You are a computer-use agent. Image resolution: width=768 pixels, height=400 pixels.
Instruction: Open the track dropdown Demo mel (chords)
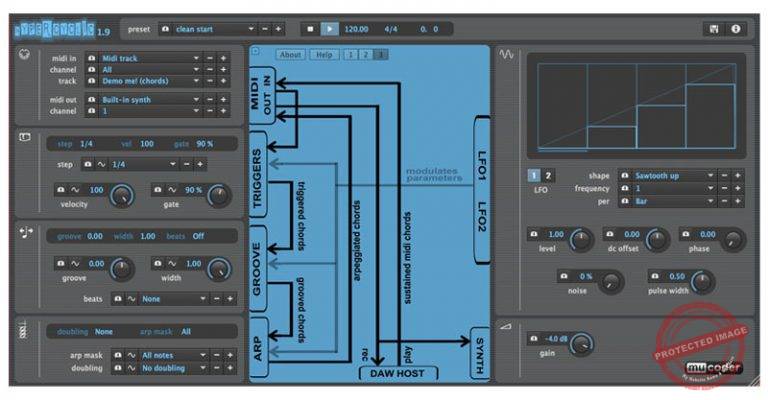tap(149, 81)
